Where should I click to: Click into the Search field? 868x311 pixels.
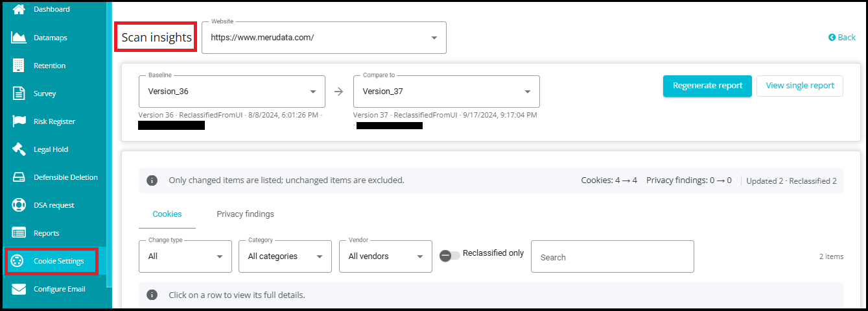613,256
